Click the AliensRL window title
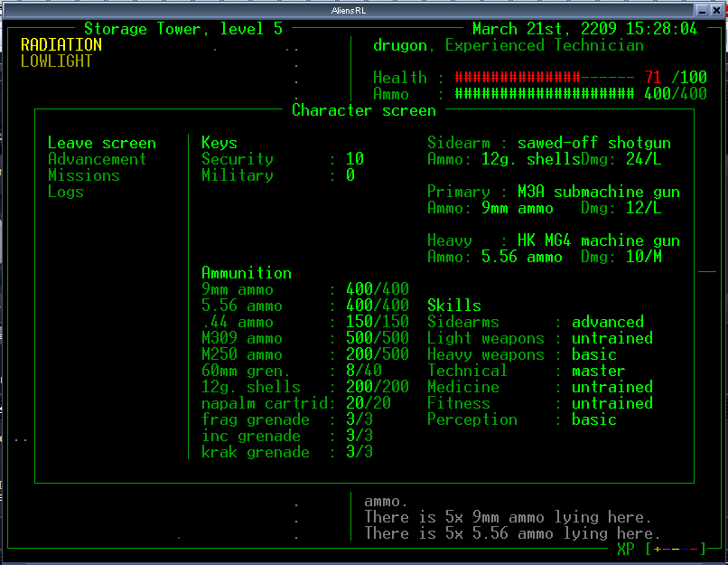This screenshot has height=565, width=728. point(349,10)
